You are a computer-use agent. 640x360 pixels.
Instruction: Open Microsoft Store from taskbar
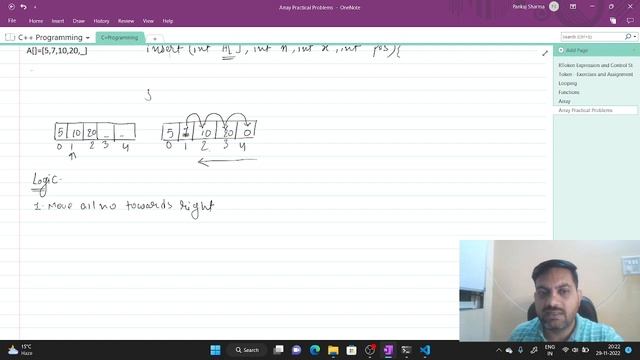(351, 350)
